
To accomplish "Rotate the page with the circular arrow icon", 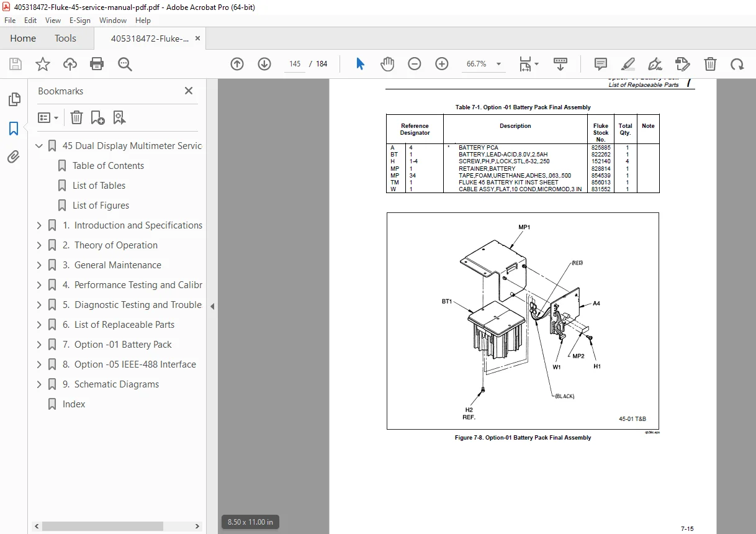I will point(737,64).
